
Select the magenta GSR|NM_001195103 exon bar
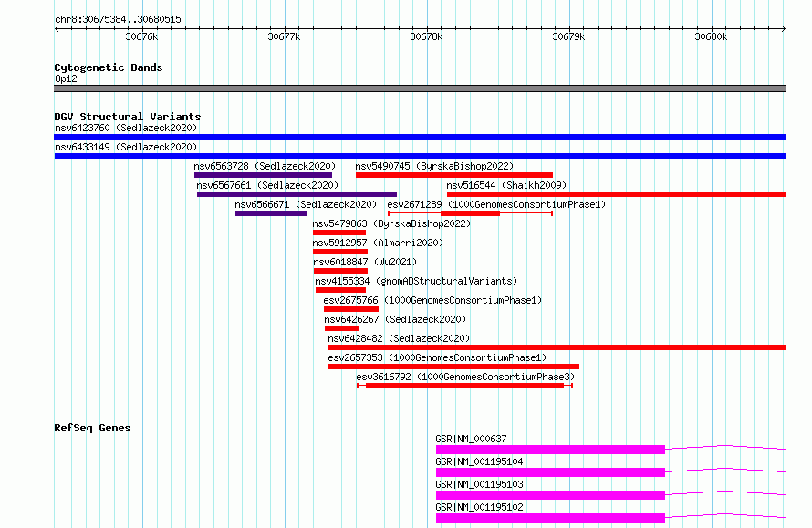coord(550,495)
